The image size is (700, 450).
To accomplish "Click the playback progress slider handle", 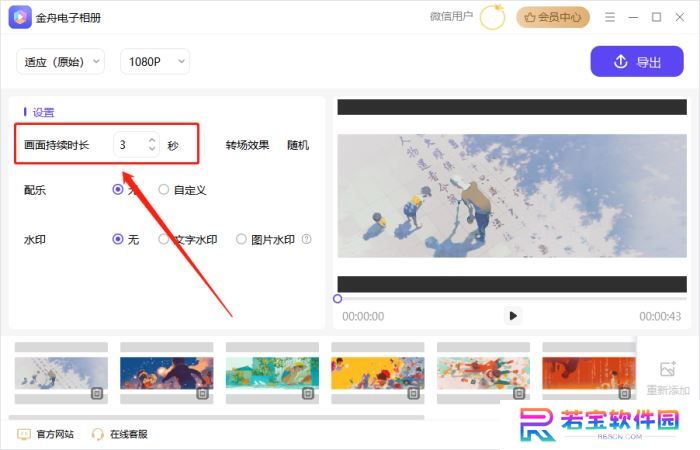I will 338,299.
